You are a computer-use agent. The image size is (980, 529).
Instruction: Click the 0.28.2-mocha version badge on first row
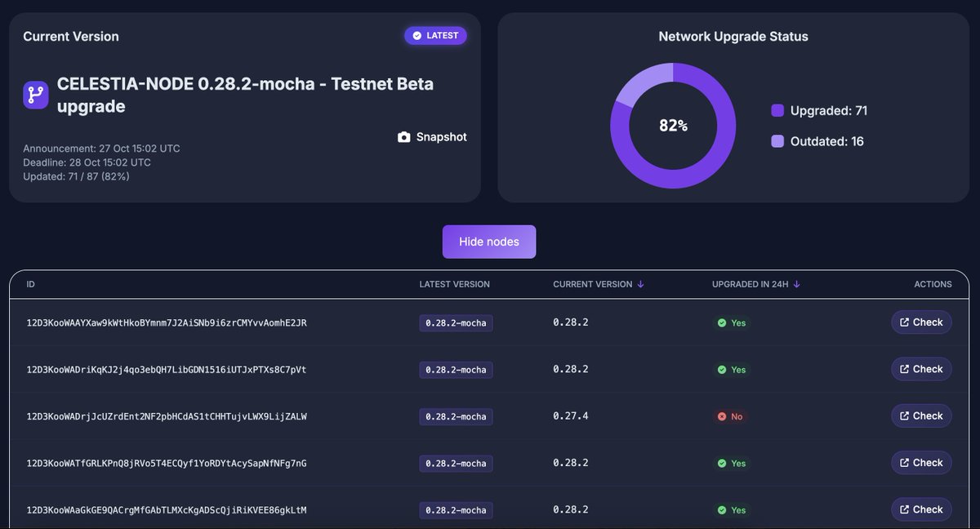pyautogui.click(x=456, y=322)
